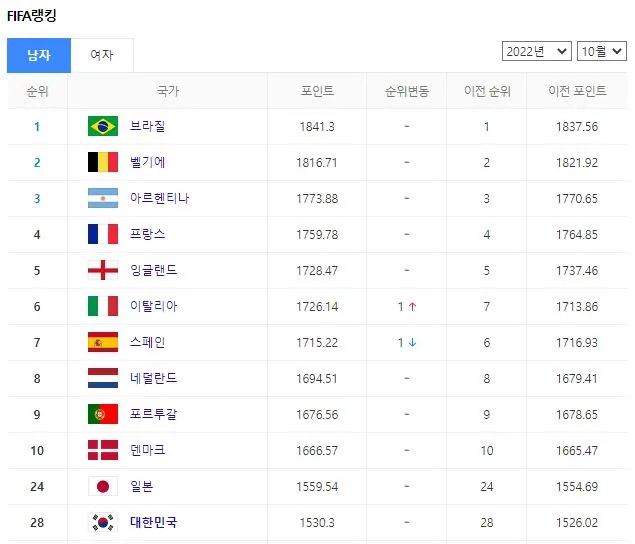Viewport: 635px width, 544px height.
Task: Click previous points 1821.92
Action: [577, 163]
